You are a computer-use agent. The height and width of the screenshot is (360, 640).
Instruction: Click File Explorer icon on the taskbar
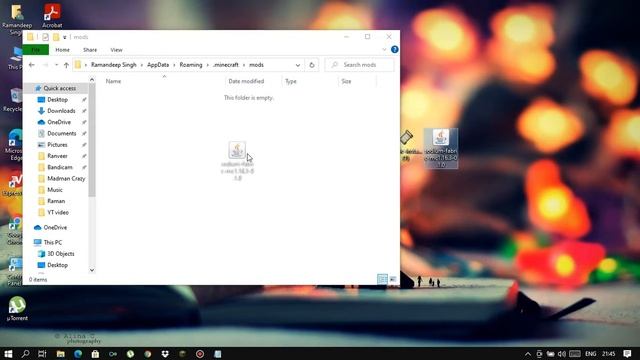point(60,354)
